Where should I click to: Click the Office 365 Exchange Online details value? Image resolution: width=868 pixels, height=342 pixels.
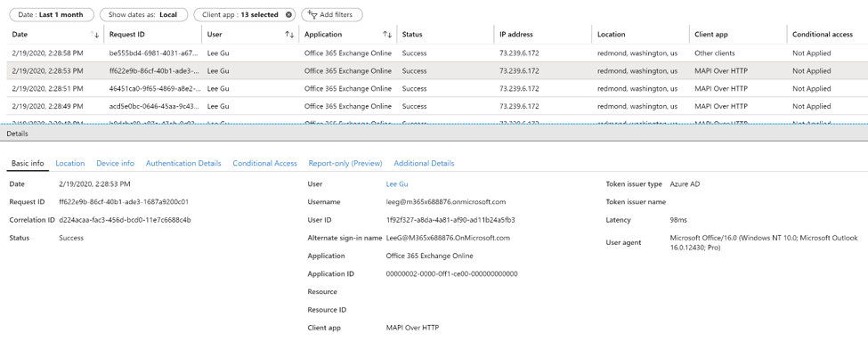pos(430,256)
